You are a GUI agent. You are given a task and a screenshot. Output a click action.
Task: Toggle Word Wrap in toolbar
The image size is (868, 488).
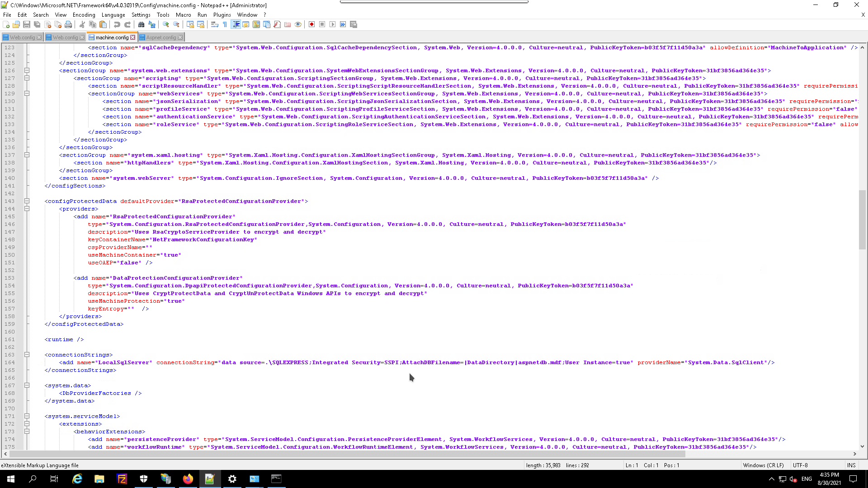(x=215, y=24)
